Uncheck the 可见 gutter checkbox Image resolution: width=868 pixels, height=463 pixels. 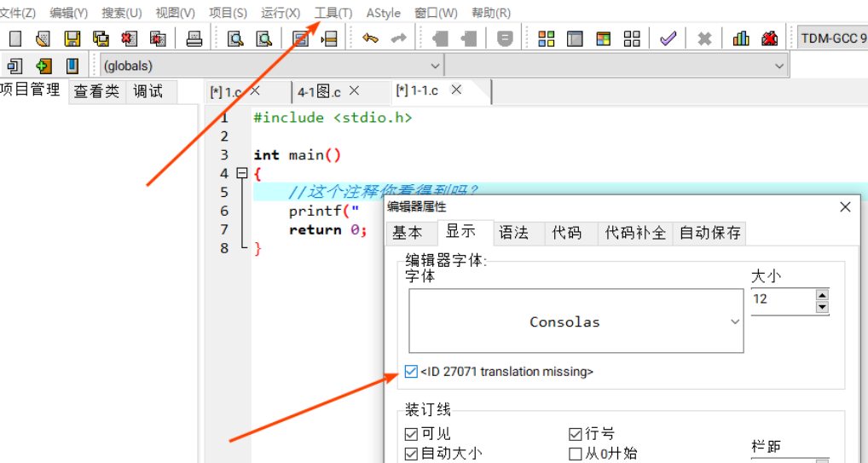[x=411, y=434]
